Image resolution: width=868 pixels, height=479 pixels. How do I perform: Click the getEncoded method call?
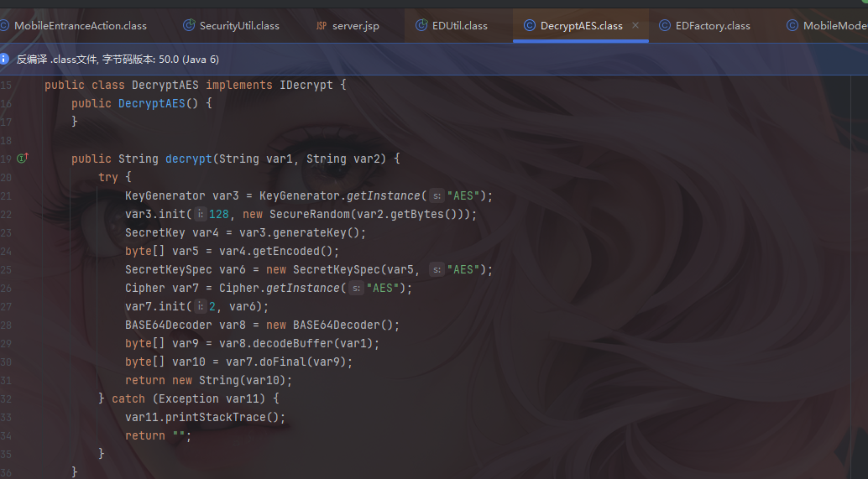click(286, 251)
